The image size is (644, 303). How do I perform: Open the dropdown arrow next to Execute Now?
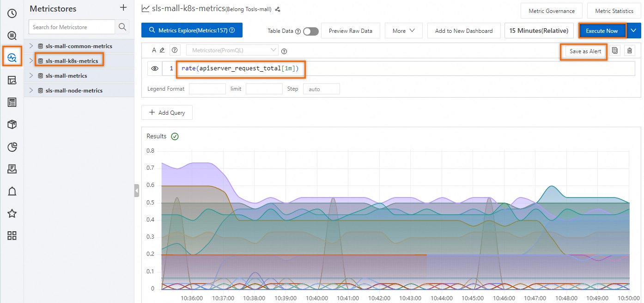click(x=633, y=31)
